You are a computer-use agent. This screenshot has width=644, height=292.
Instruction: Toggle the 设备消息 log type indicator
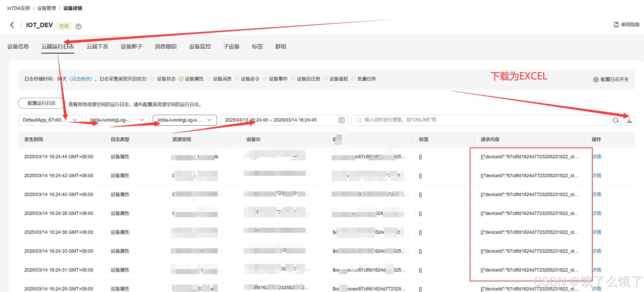[x=209, y=79]
